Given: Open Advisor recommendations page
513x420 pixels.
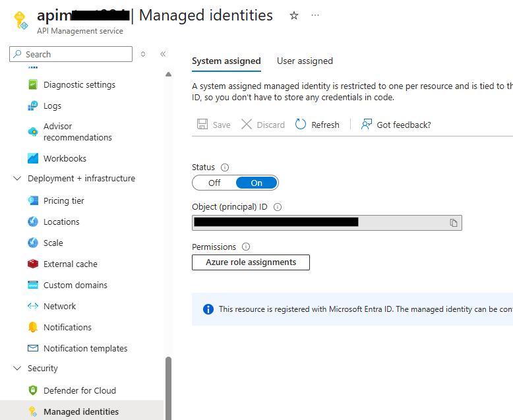Looking at the screenshot, I should pyautogui.click(x=78, y=131).
